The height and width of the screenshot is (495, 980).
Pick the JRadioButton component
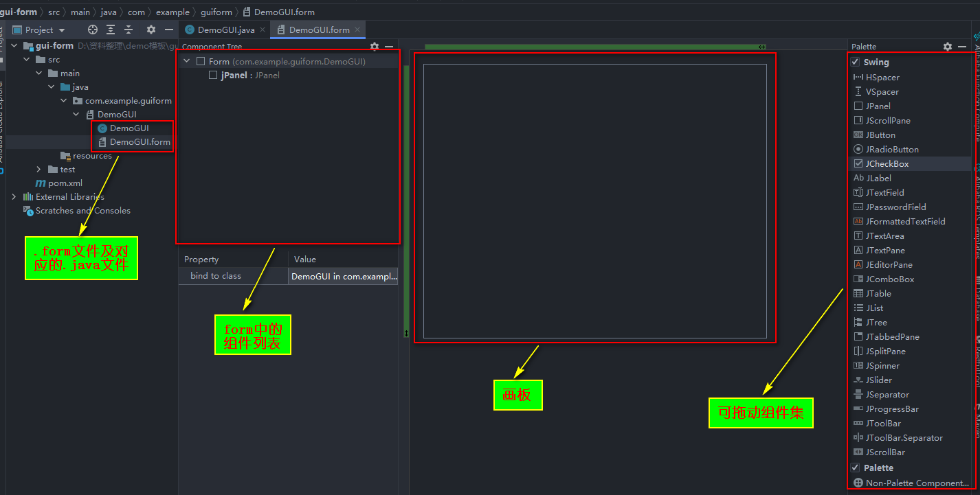pyautogui.click(x=886, y=150)
